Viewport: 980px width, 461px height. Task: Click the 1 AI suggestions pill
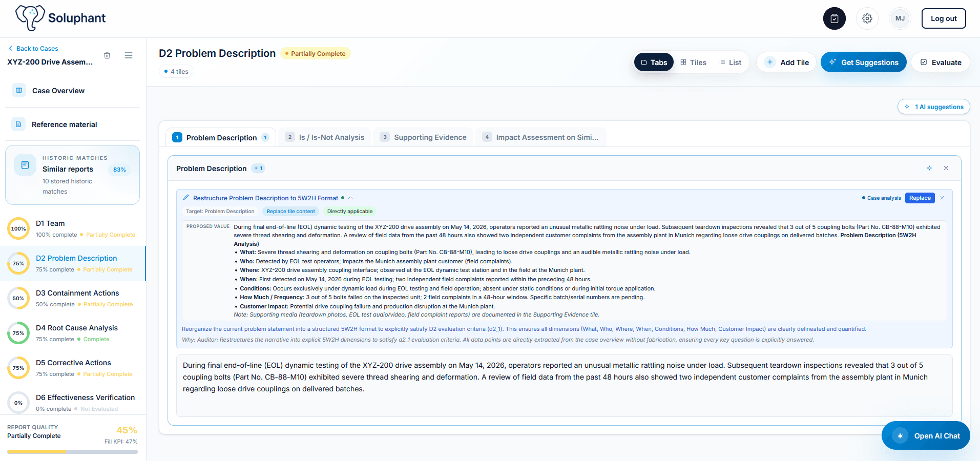coord(934,107)
